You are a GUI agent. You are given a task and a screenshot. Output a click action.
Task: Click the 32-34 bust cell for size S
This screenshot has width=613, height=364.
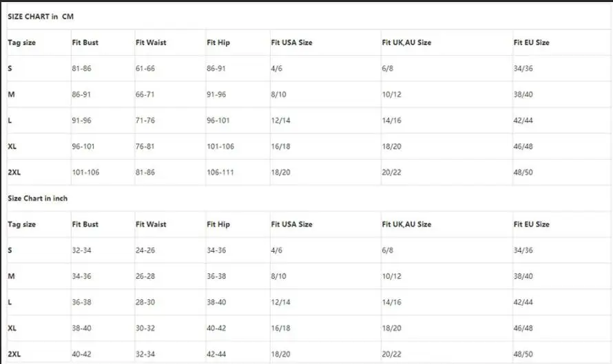tap(81, 250)
